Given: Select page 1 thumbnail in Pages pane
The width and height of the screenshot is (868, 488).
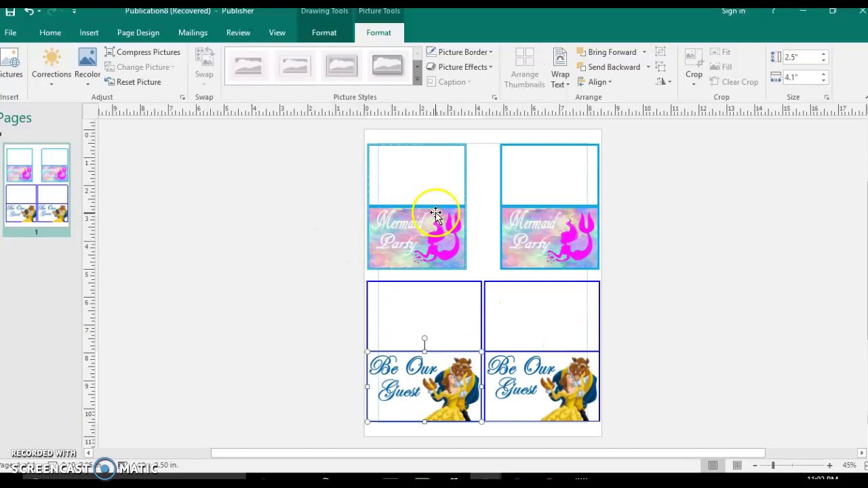Looking at the screenshot, I should (37, 186).
